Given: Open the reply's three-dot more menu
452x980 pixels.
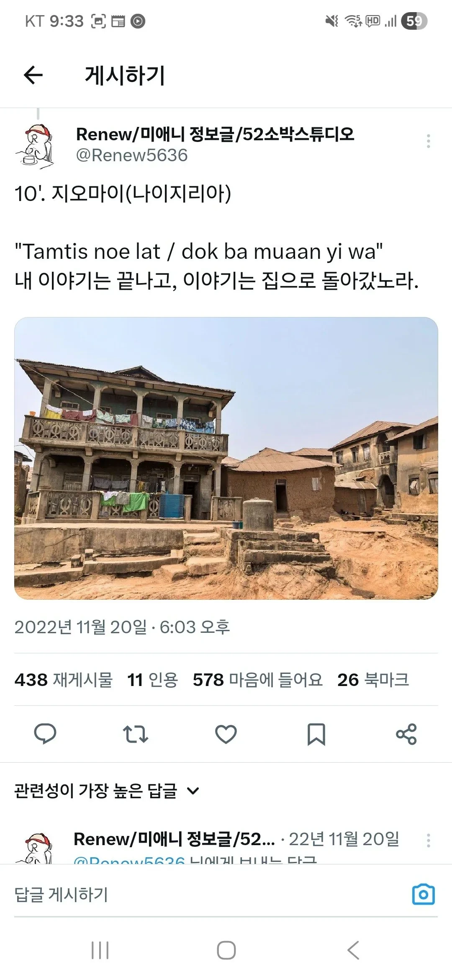Looking at the screenshot, I should pyautogui.click(x=428, y=840).
